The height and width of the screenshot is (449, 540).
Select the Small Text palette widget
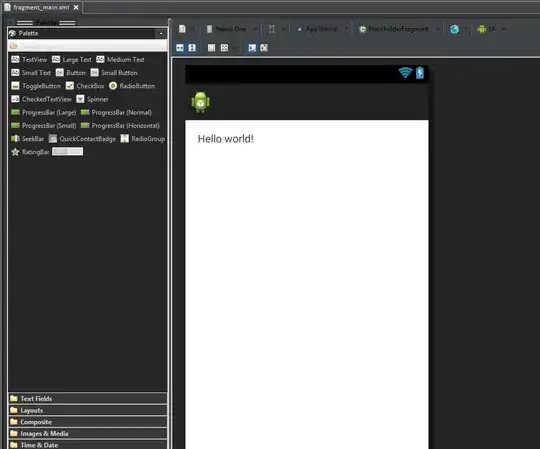coord(31,73)
